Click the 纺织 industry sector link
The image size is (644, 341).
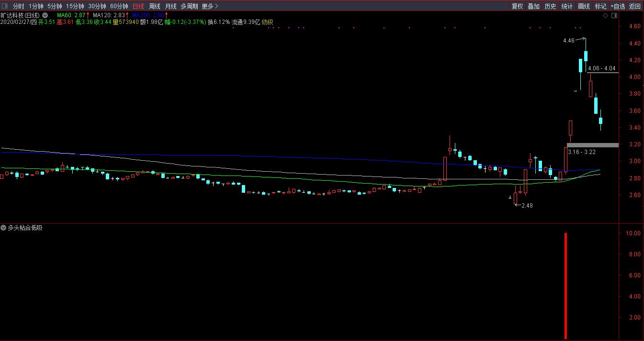[x=267, y=22]
